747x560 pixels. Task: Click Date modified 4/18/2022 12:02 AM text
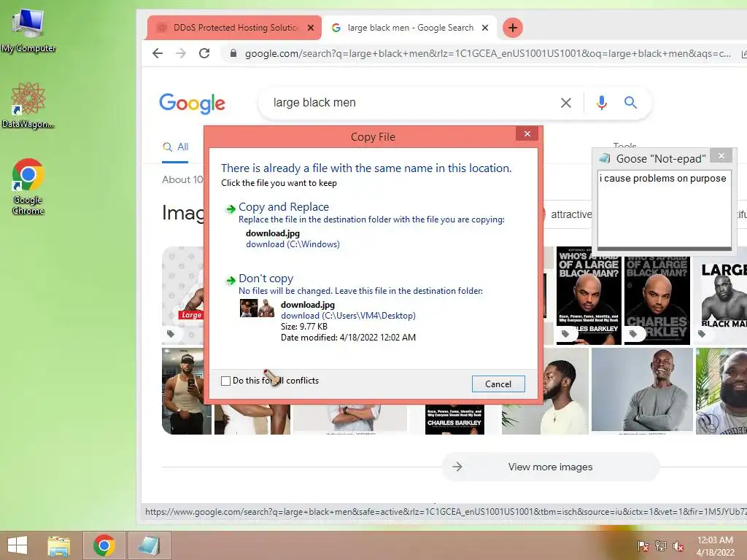(x=348, y=338)
